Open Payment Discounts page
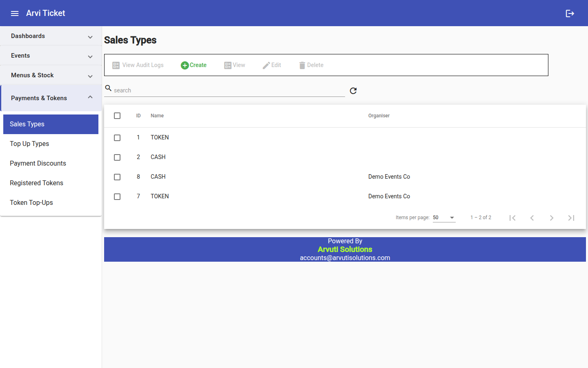Screen dimensions: 588x368 51,164
